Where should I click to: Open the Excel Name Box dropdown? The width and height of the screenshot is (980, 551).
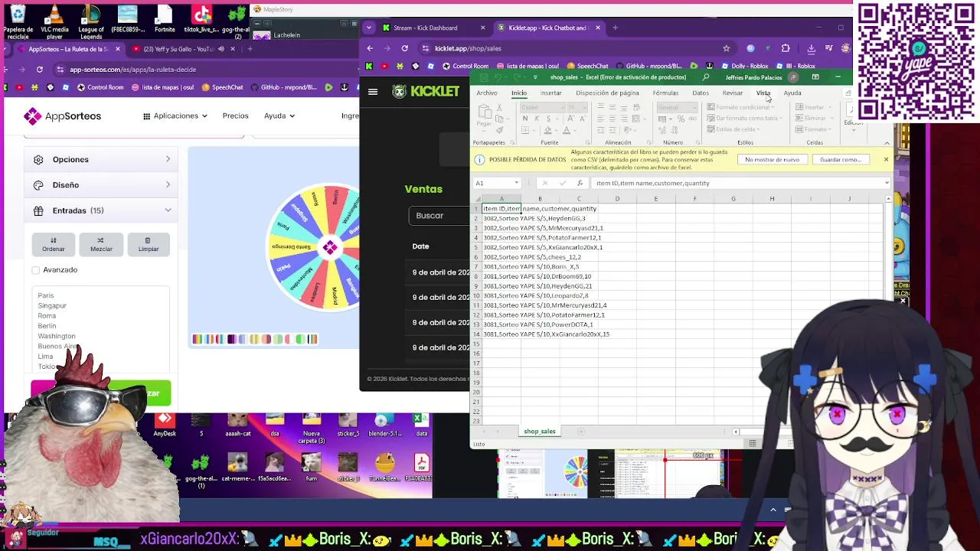[517, 183]
